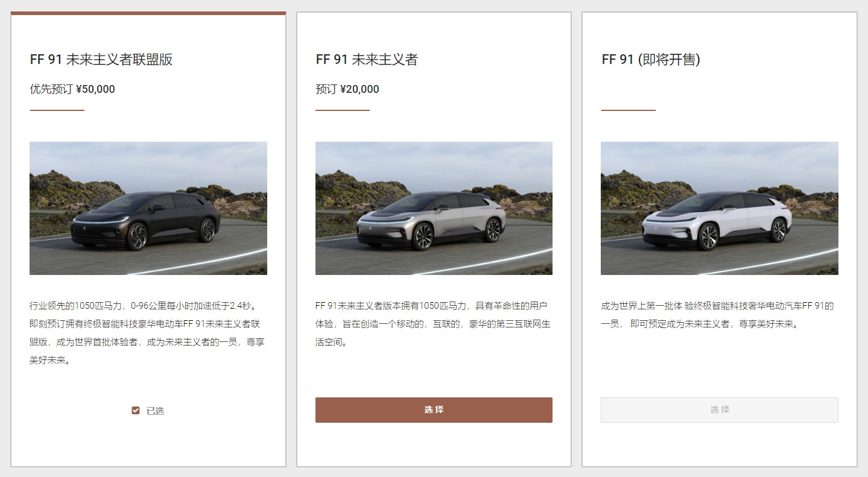The height and width of the screenshot is (477, 868).
Task: Click the divider line under FF 91 (即将开售)
Action: 629,110
